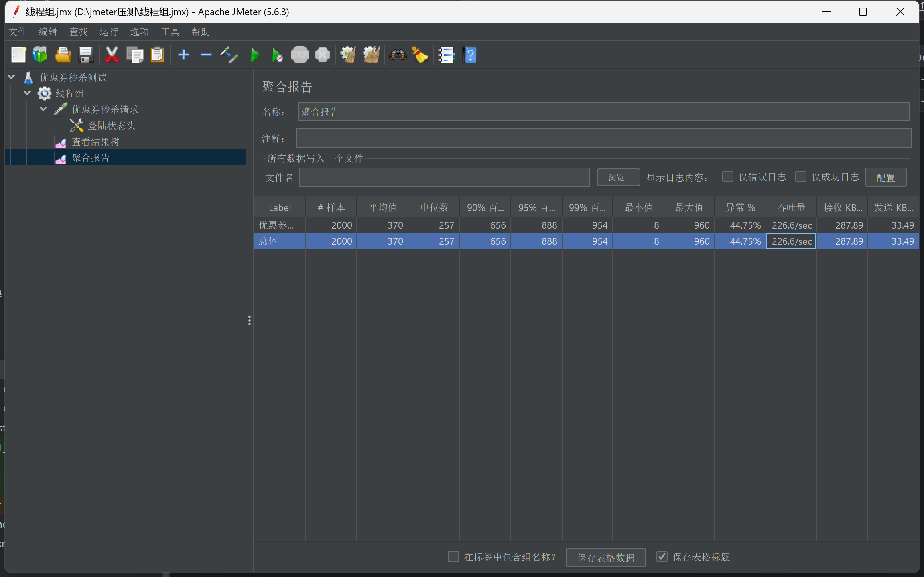Image resolution: width=924 pixels, height=577 pixels.
Task: Enable the 仅成功日志 checkbox
Action: point(800,177)
